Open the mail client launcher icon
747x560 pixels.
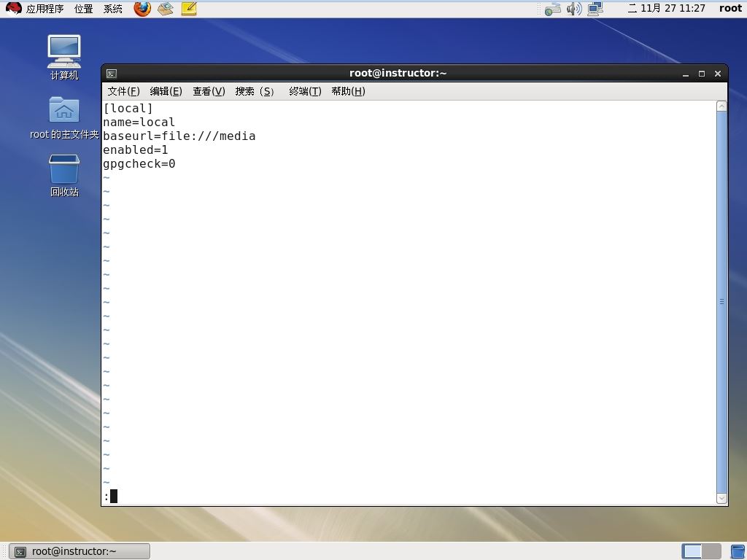166,8
